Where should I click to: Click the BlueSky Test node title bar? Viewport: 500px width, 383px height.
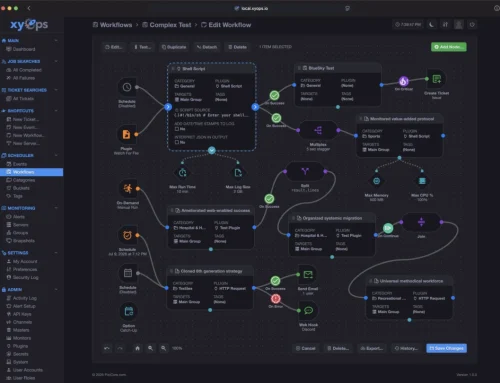pyautogui.click(x=338, y=68)
